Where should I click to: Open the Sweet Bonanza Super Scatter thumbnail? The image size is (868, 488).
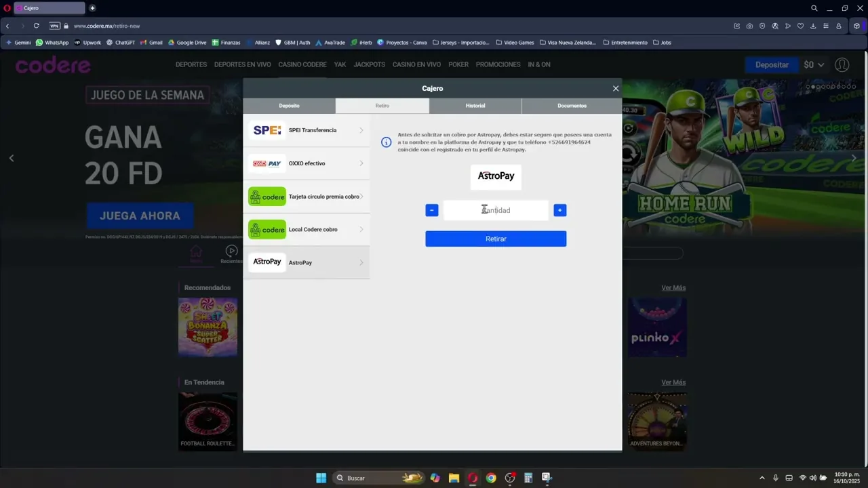coord(208,327)
